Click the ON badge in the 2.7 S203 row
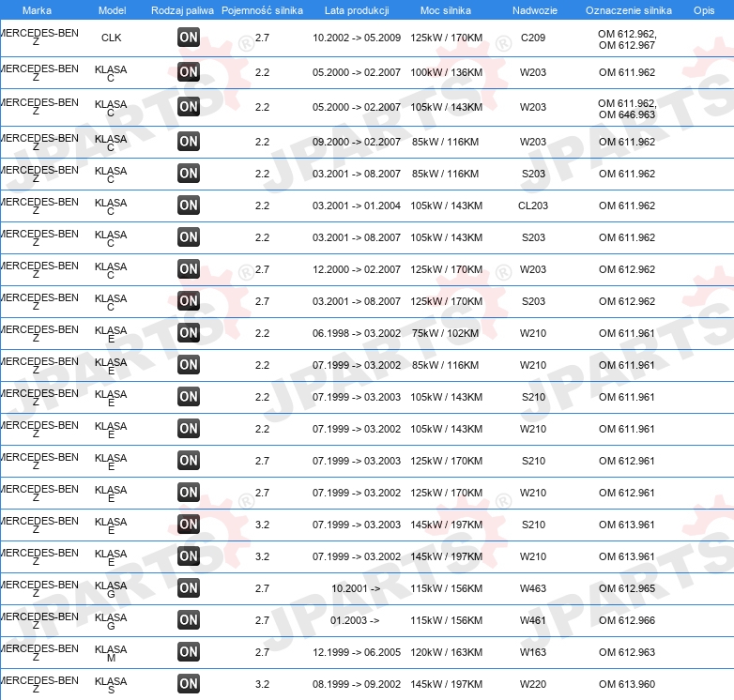The width and height of the screenshot is (734, 700). [x=189, y=301]
